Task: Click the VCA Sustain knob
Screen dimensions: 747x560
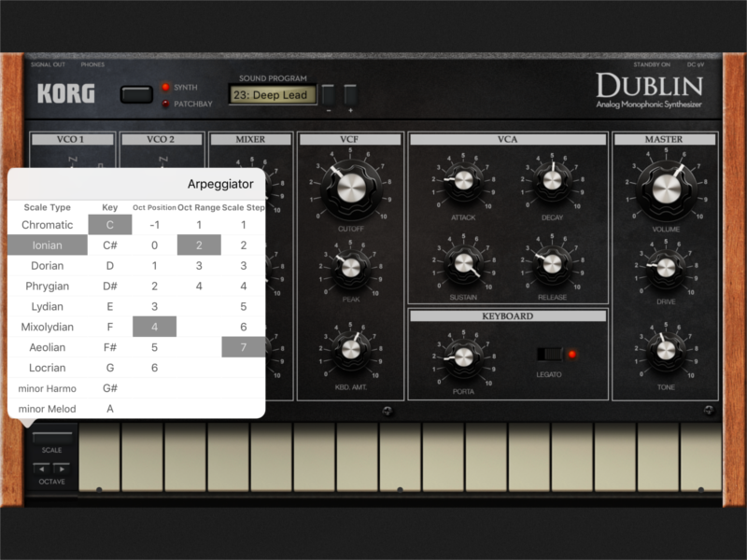Action: tap(463, 263)
